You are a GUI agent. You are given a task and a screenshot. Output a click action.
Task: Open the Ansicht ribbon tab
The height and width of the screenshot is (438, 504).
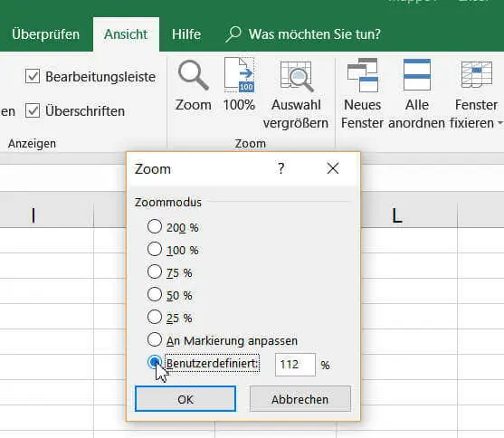click(x=126, y=34)
